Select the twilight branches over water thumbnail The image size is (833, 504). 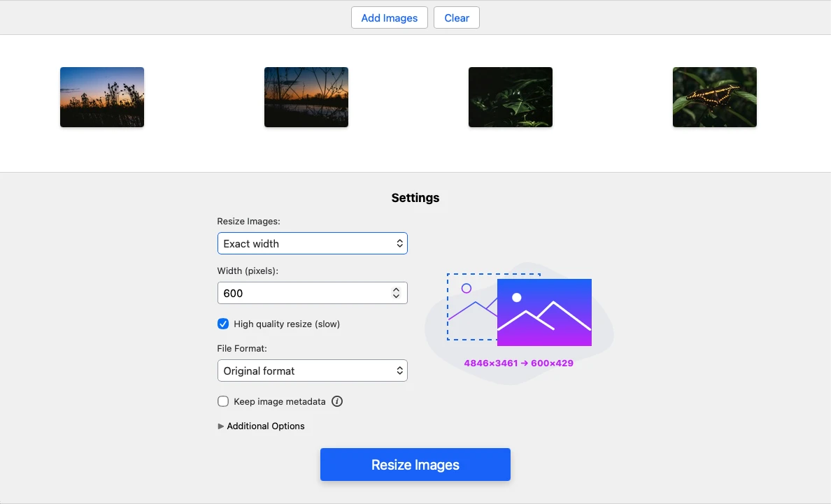pyautogui.click(x=306, y=97)
